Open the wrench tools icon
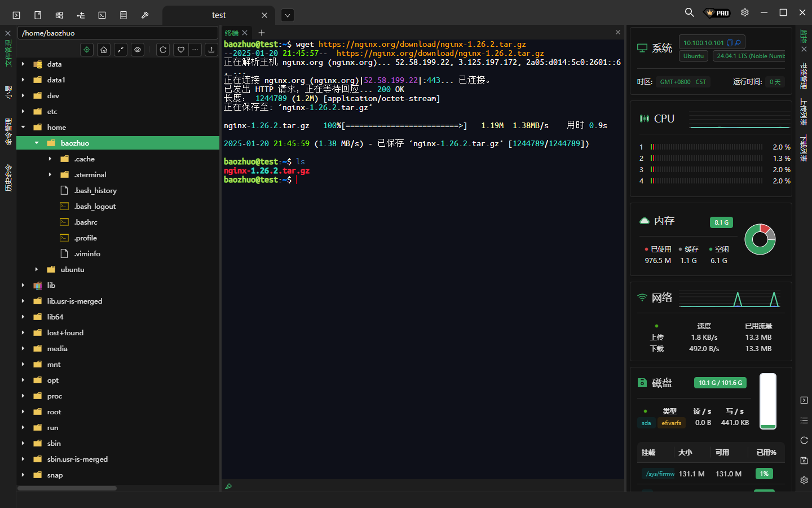The image size is (812, 508). (x=145, y=15)
